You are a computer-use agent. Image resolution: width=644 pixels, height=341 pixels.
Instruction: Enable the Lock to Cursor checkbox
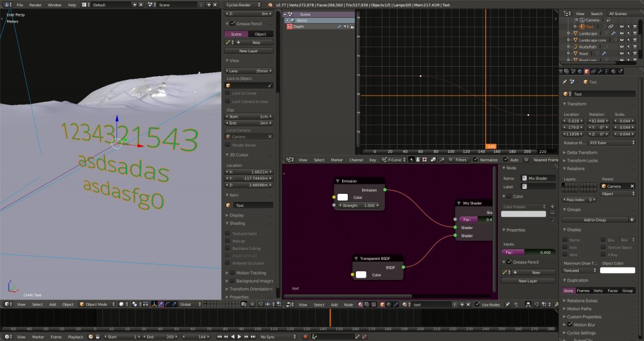tap(228, 93)
